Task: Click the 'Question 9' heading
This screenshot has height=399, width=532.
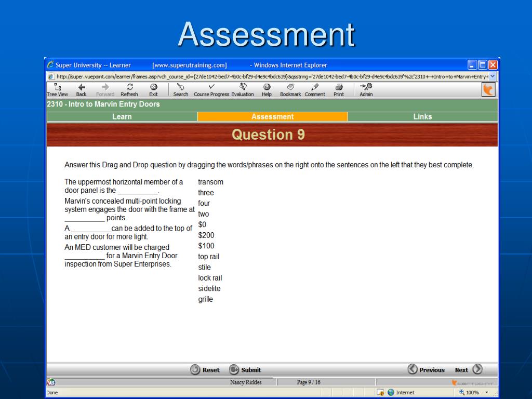Action: point(269,135)
